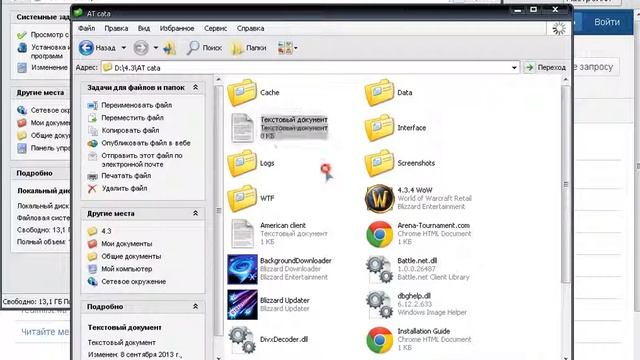Open the '4.3' folder link in Другие места

[x=106, y=231]
